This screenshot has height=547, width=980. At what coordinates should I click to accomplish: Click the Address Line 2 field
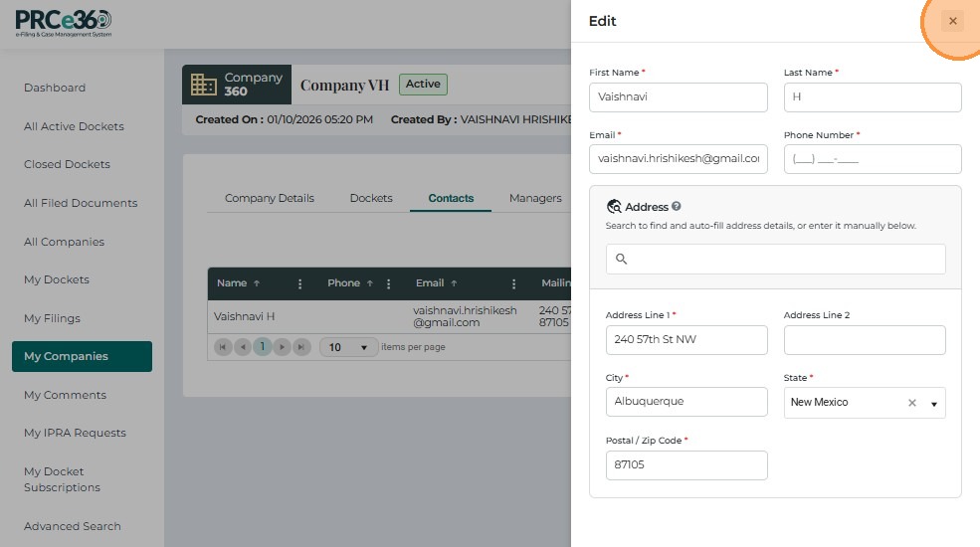865,340
